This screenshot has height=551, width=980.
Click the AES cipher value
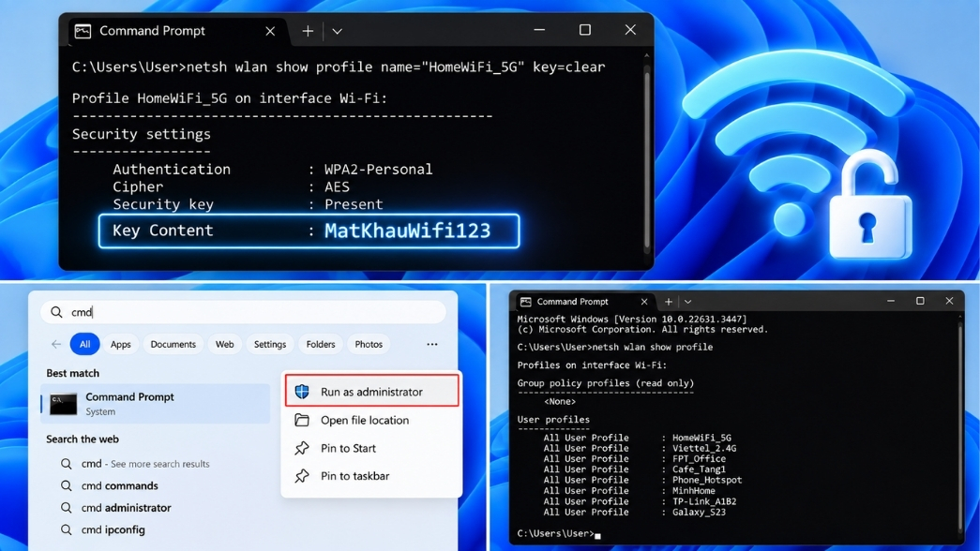[337, 186]
